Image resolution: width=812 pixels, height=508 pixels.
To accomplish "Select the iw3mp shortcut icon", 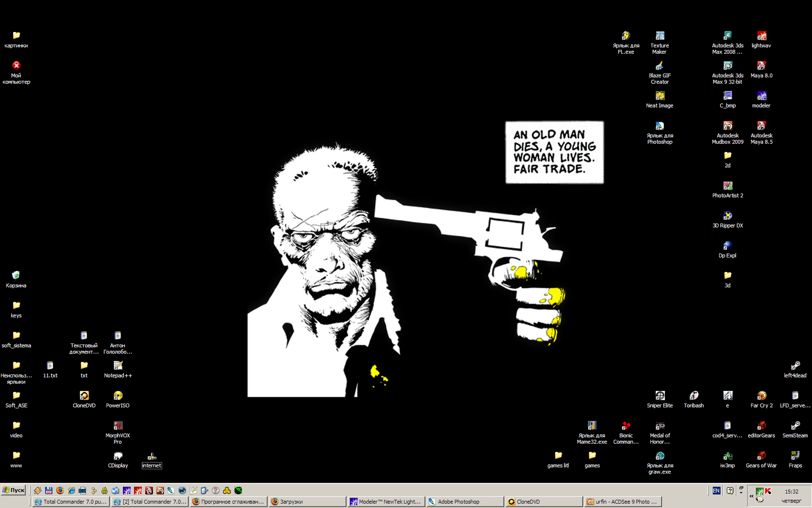I will tap(727, 460).
